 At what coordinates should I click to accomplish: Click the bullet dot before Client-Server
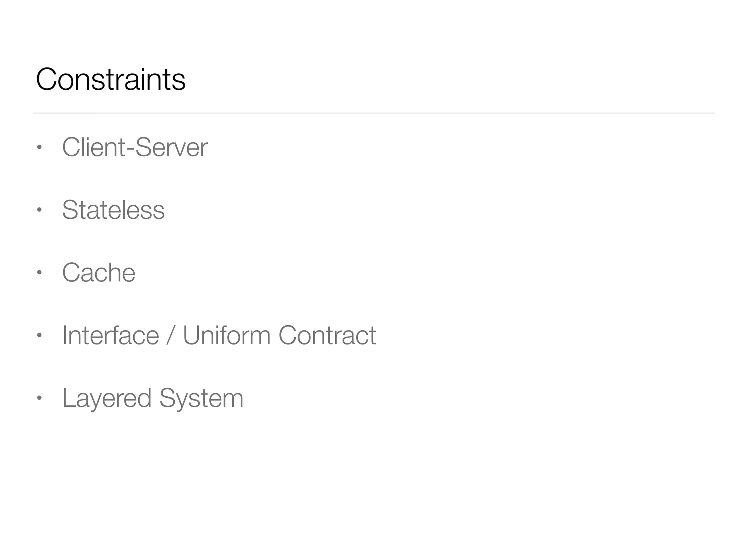click(x=39, y=148)
